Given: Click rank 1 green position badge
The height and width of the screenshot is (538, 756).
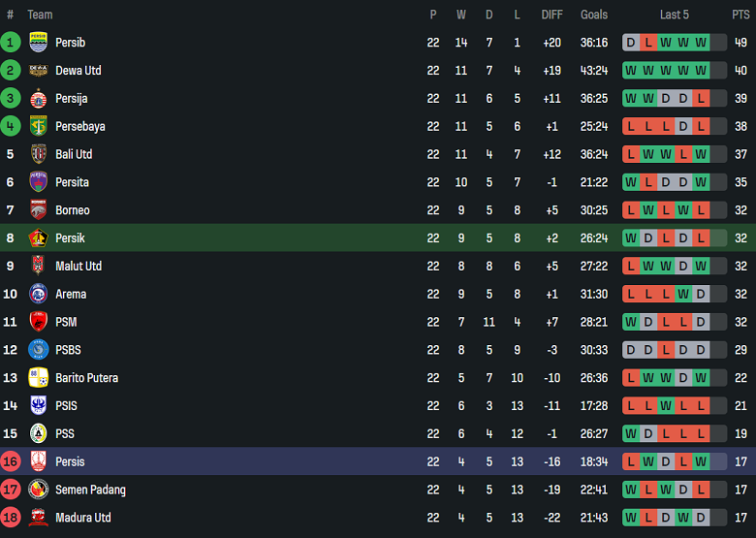Looking at the screenshot, I should click(11, 43).
